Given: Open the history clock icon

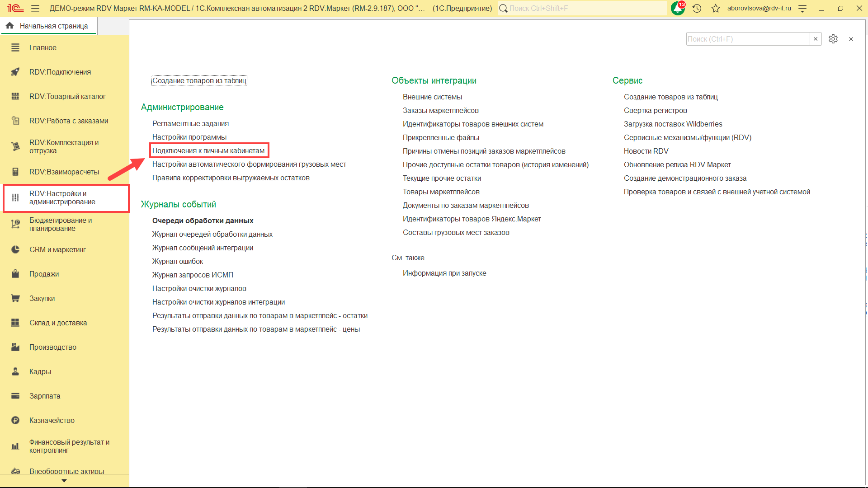Looking at the screenshot, I should point(697,8).
